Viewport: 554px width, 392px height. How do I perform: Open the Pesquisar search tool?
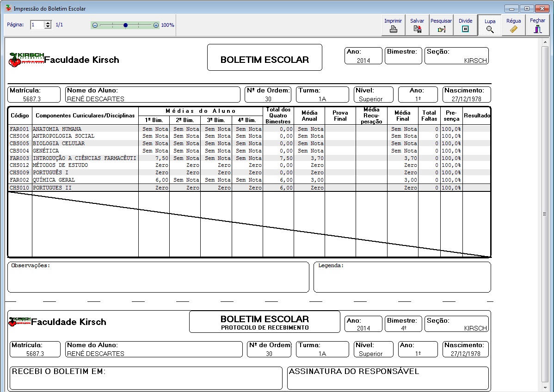point(441,25)
